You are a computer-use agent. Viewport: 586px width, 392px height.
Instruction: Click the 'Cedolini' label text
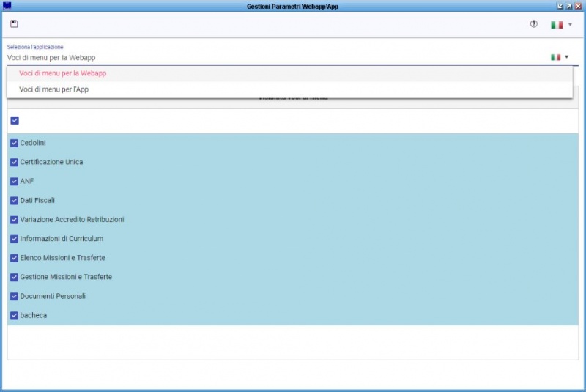33,143
